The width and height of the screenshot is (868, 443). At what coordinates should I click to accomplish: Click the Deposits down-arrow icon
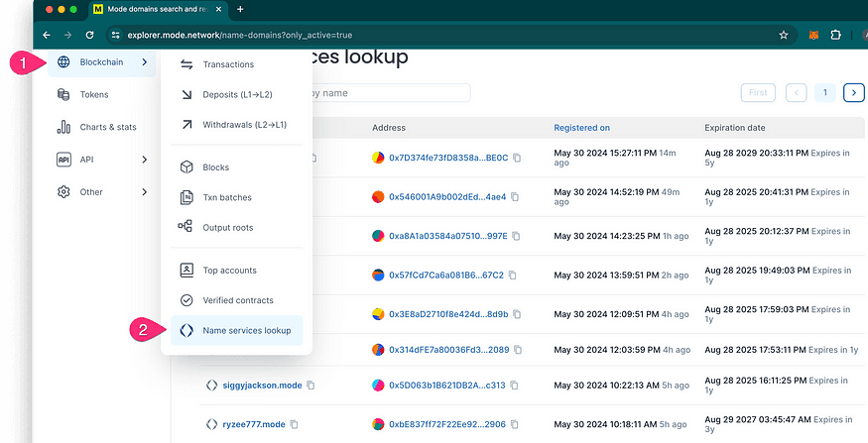pos(186,94)
